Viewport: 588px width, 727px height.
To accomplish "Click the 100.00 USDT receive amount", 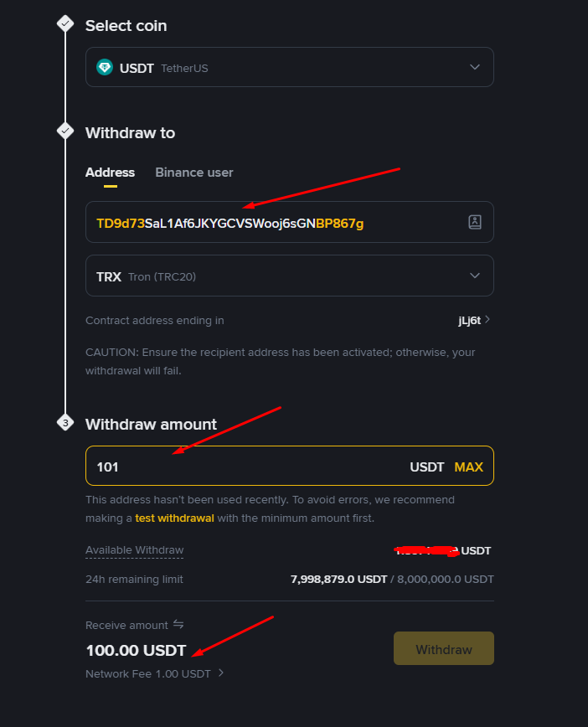I will click(136, 651).
